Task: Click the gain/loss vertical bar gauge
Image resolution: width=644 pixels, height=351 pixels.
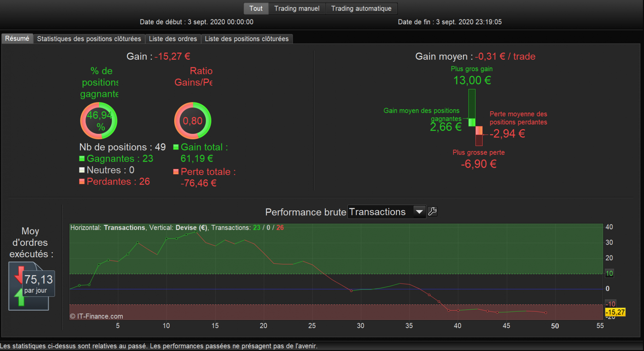Action: click(x=475, y=117)
